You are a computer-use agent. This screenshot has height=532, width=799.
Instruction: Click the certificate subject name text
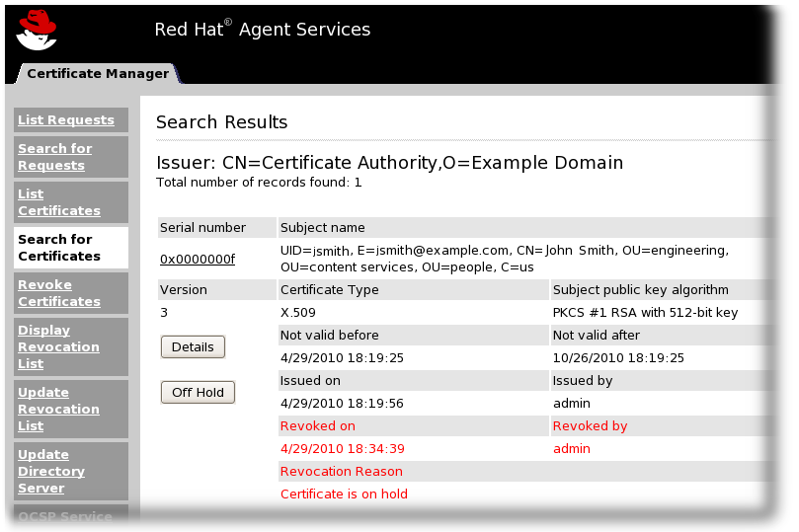pos(504,259)
